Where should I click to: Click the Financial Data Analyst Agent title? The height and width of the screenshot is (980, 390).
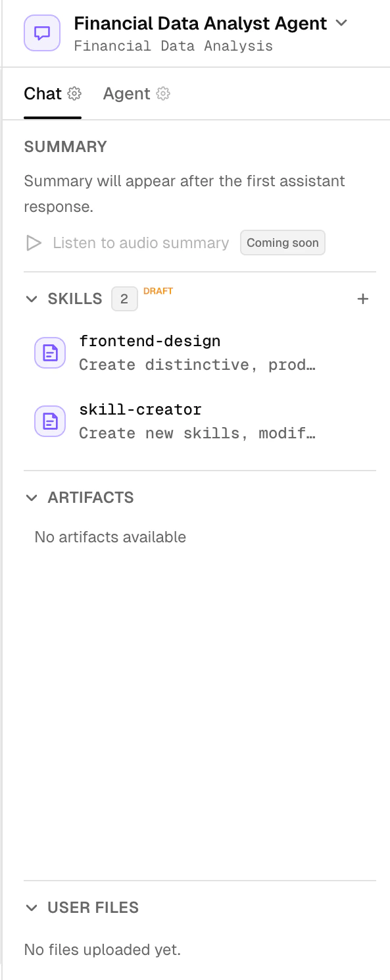point(201,22)
